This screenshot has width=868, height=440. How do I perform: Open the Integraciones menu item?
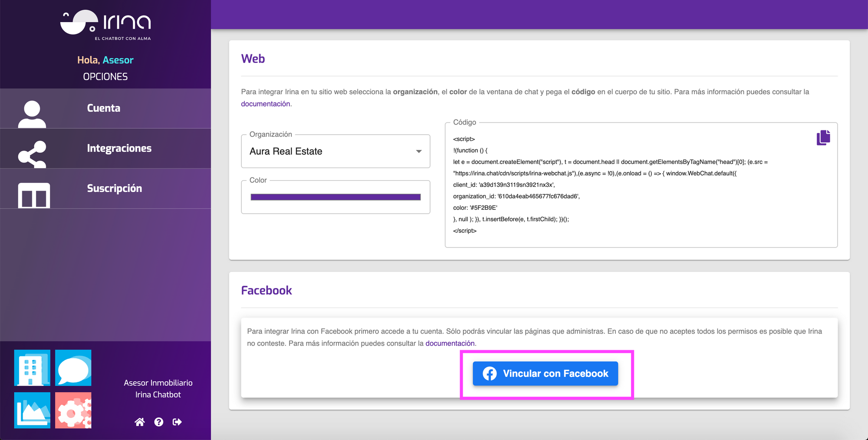(x=105, y=149)
